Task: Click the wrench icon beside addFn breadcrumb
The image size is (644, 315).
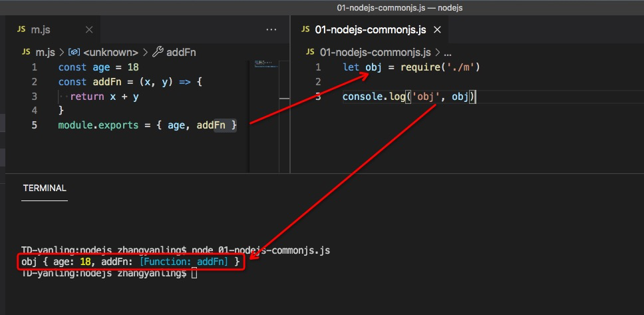Action: 158,52
